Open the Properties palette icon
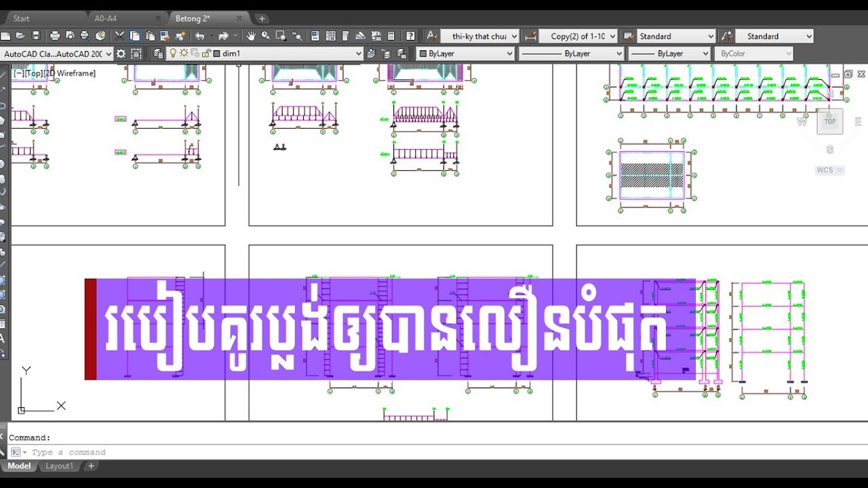Screen dimensions: 868x488 315,36
